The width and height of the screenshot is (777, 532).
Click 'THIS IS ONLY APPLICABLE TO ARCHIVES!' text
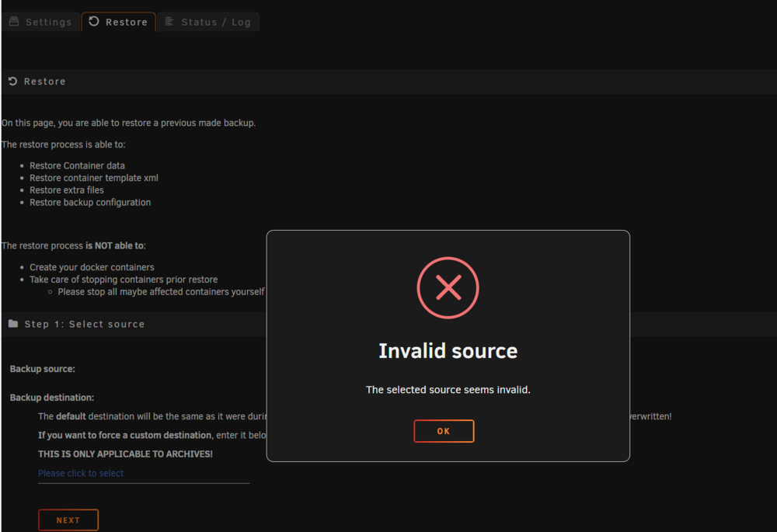point(125,454)
